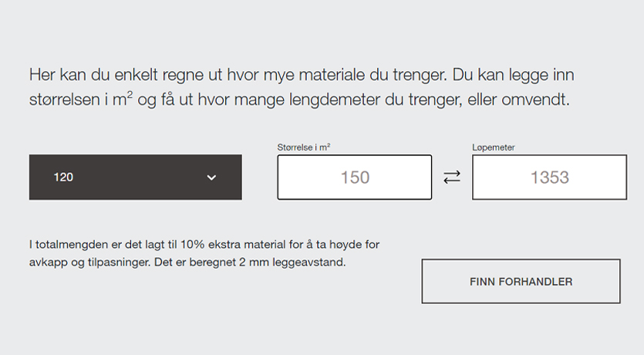Viewport: 644px width, 355px height.
Task: Select the 120 value text in the dropdown
Action: click(x=63, y=177)
